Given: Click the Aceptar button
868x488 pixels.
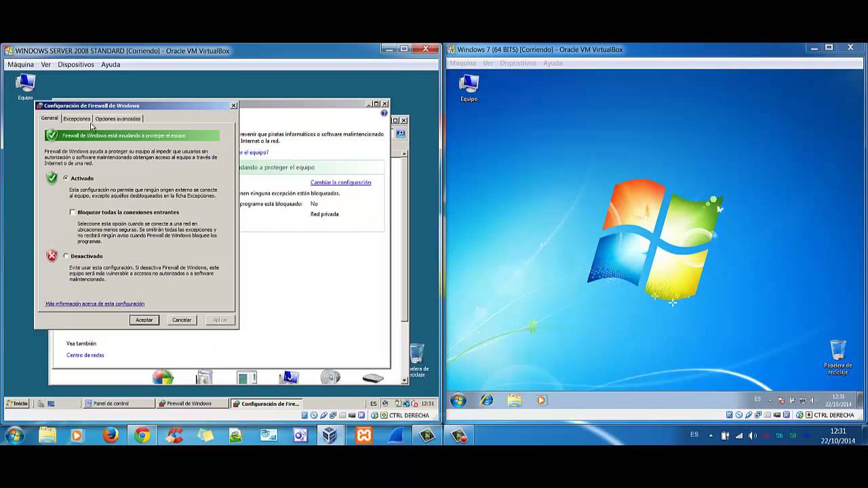Looking at the screenshot, I should coord(144,320).
